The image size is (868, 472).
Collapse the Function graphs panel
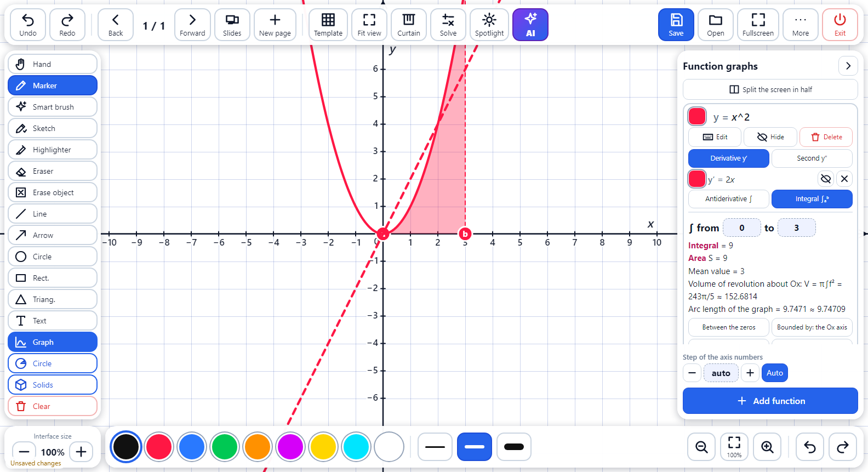click(x=848, y=66)
